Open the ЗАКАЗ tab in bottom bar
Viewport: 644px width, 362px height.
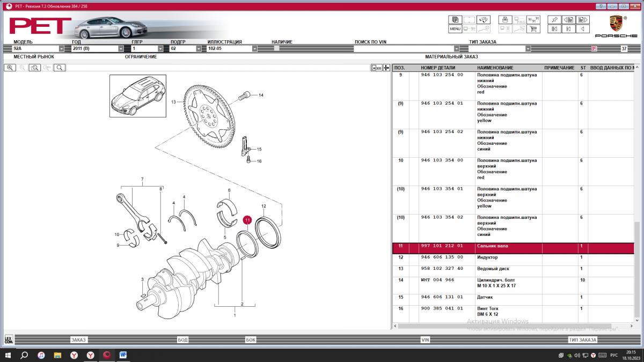78,339
